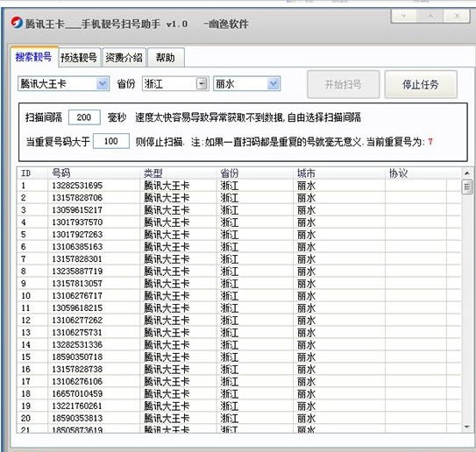Click the 省份 column header
The height and width of the screenshot is (452, 476).
pos(255,173)
